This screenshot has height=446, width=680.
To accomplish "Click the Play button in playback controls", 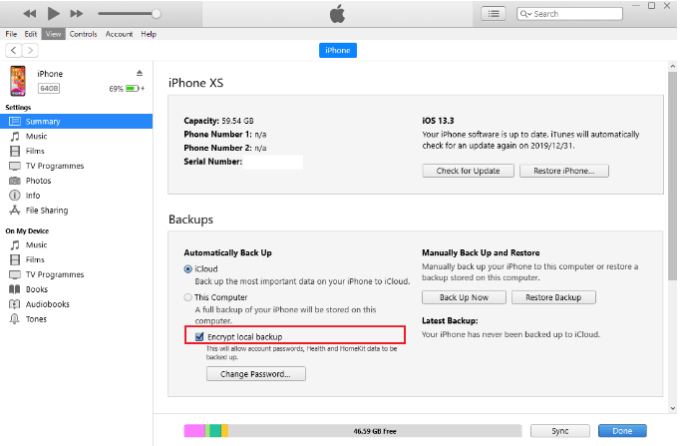I will [x=53, y=13].
